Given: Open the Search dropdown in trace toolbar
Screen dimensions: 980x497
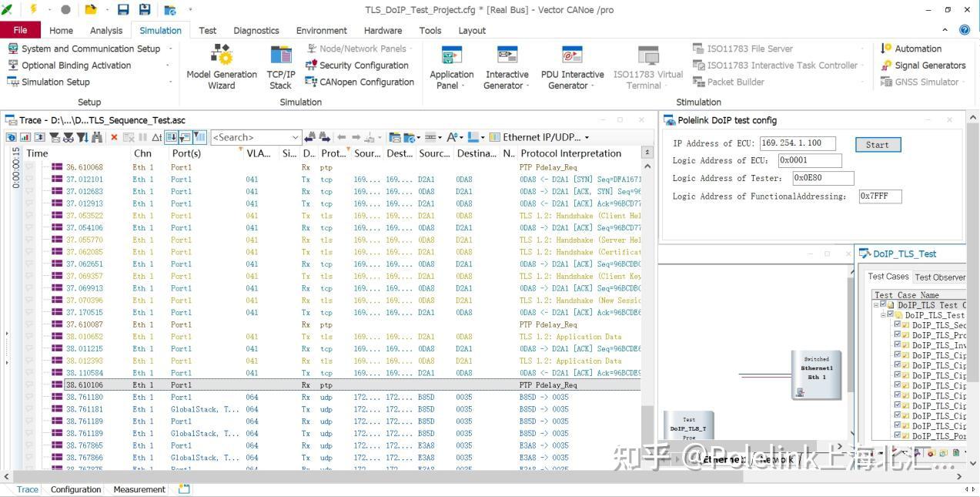Looking at the screenshot, I should 297,137.
